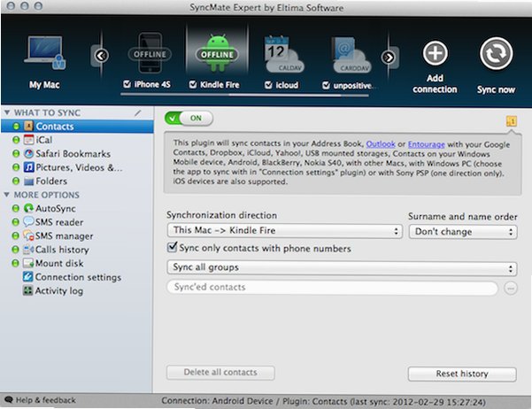This screenshot has width=532, height=409.
Task: Toggle green status dot next to Mount disk
Action: click(15, 263)
